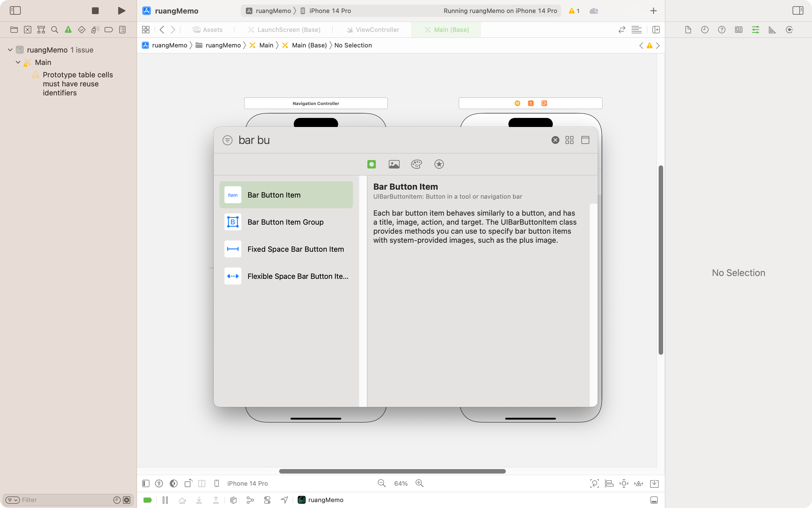Show the Color palette library tab
The width and height of the screenshot is (812, 508).
coord(416,164)
